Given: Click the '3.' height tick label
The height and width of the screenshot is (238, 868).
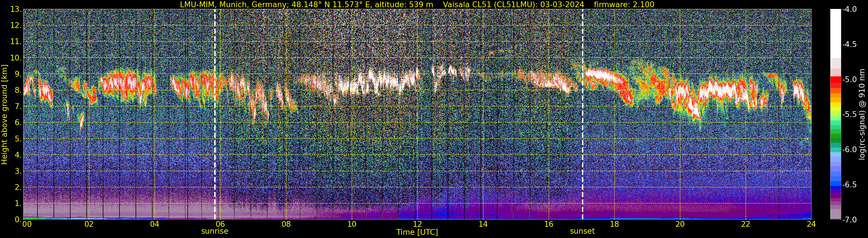Looking at the screenshot, I should point(18,171).
